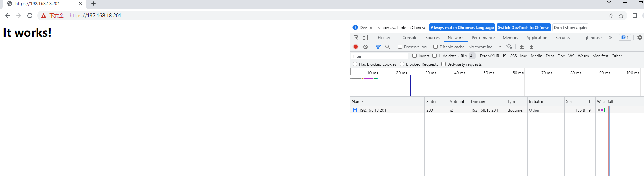Viewport: 644px width, 176px height.
Task: Toggle the network filter funnel icon
Action: coord(378,47)
